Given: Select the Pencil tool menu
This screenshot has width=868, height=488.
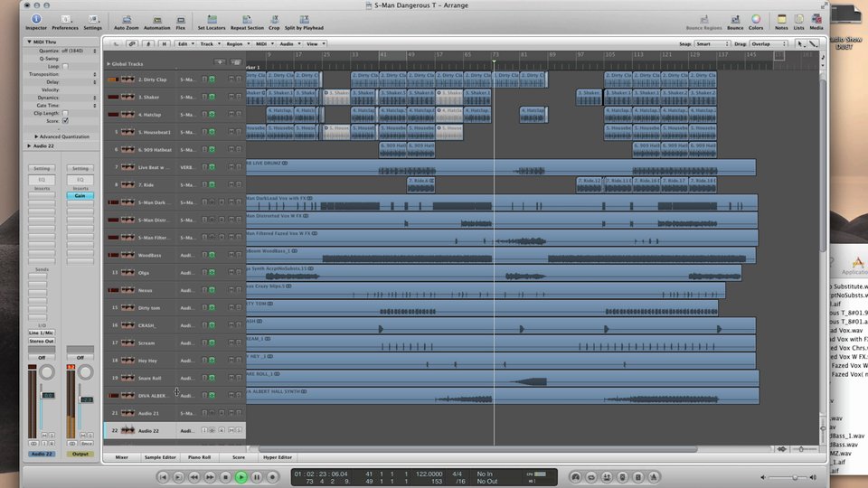Looking at the screenshot, I should (813, 43).
